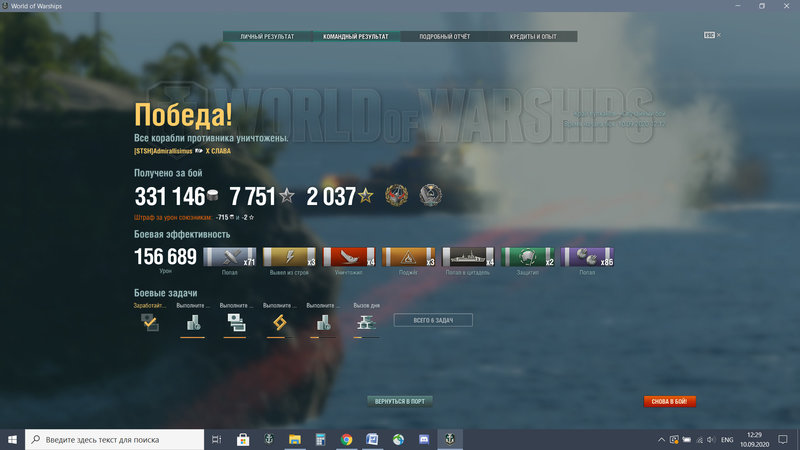The height and width of the screenshot is (450, 800).
Task: Select the Командный результат tab
Action: [x=356, y=37]
